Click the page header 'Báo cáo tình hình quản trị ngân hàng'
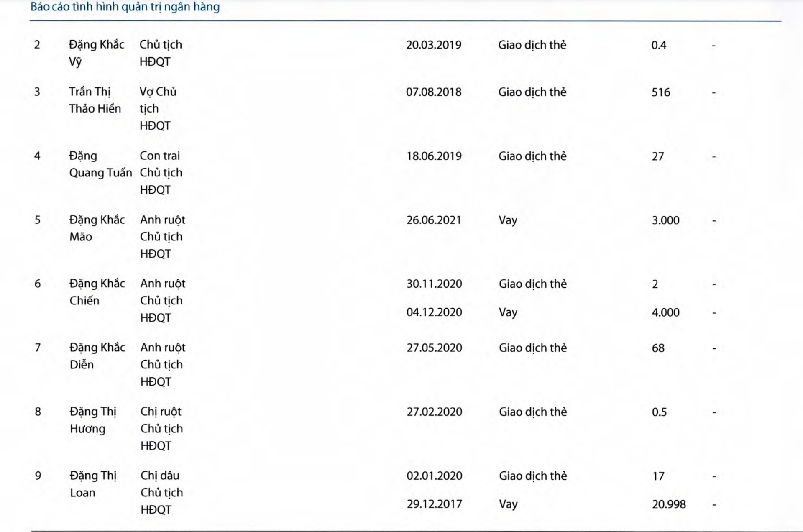803x532 pixels. (x=125, y=7)
